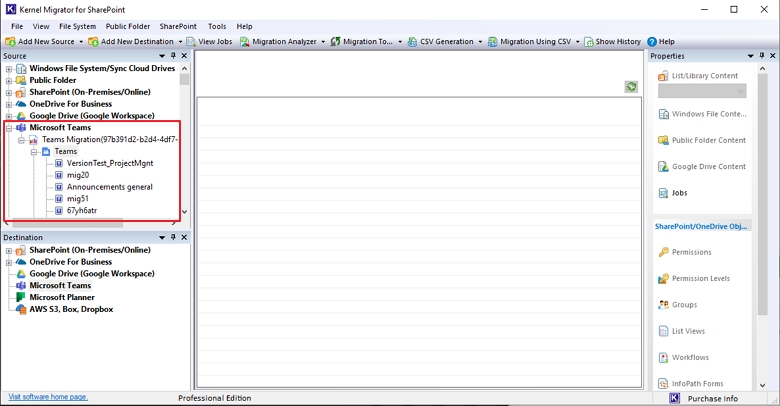Screen dimensions: 780x406
Task: Collapse the Teams folder node
Action: 34,152
